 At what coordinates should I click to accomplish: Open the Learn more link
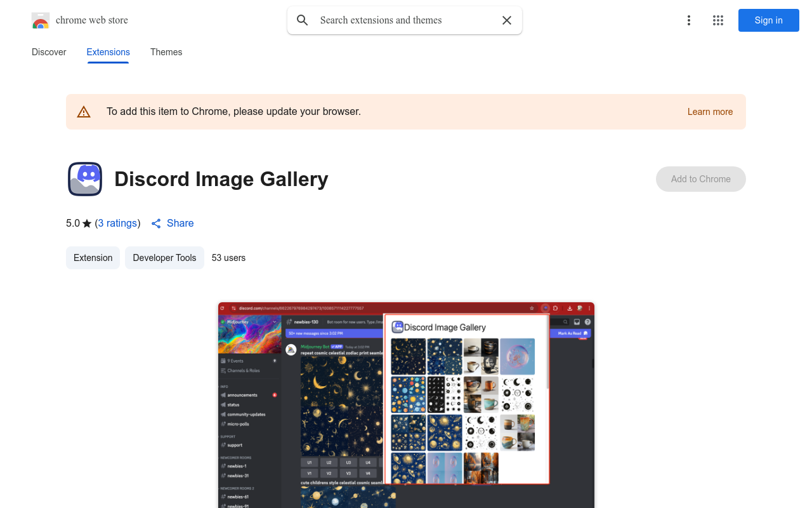[710, 112]
